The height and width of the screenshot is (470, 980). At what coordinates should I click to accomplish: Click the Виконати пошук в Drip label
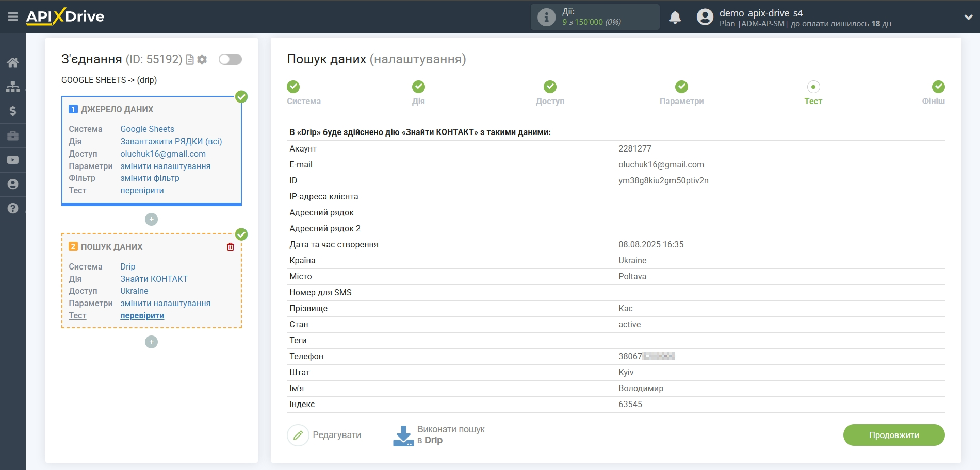point(451,435)
